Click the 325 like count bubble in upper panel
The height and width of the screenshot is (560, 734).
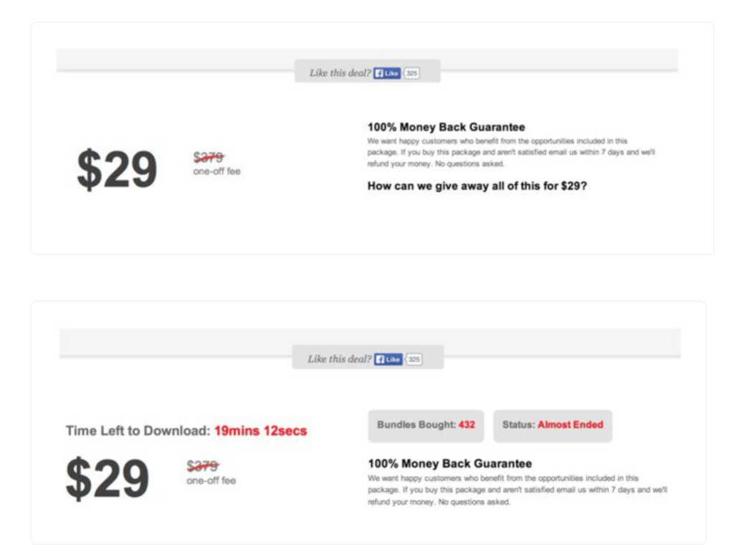tap(411, 74)
